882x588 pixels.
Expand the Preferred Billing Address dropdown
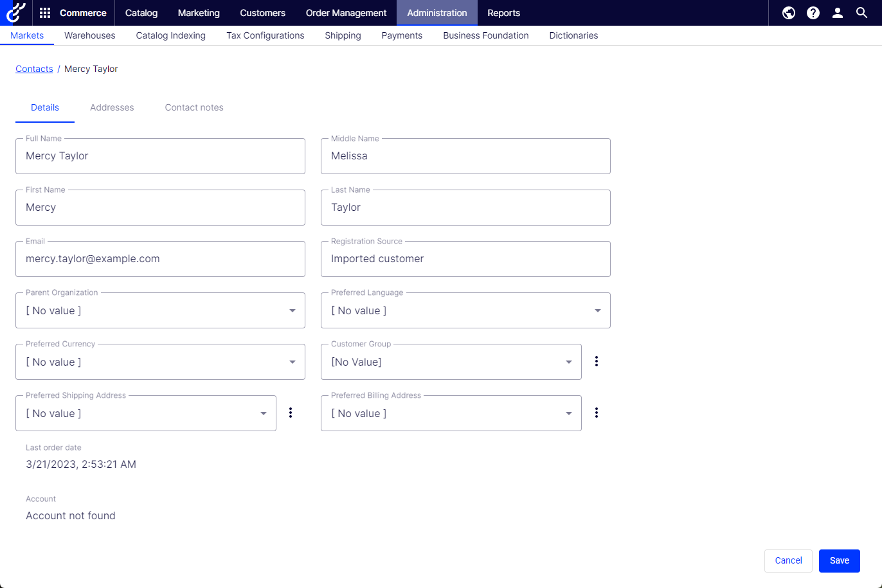451,413
